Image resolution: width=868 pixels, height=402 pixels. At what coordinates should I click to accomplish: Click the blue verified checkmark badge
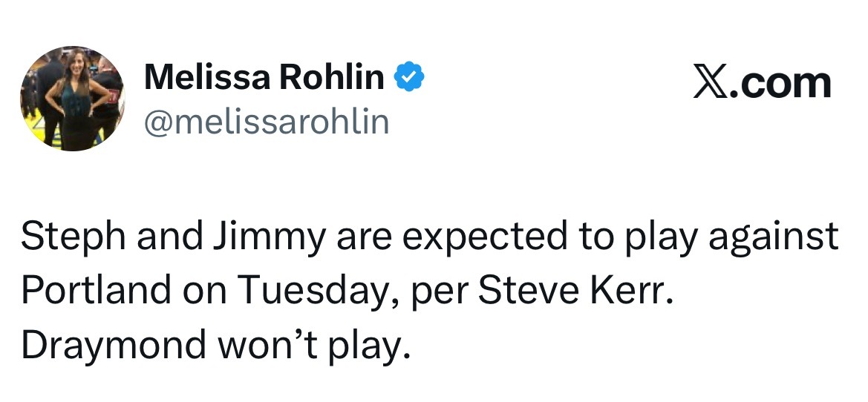click(x=408, y=76)
